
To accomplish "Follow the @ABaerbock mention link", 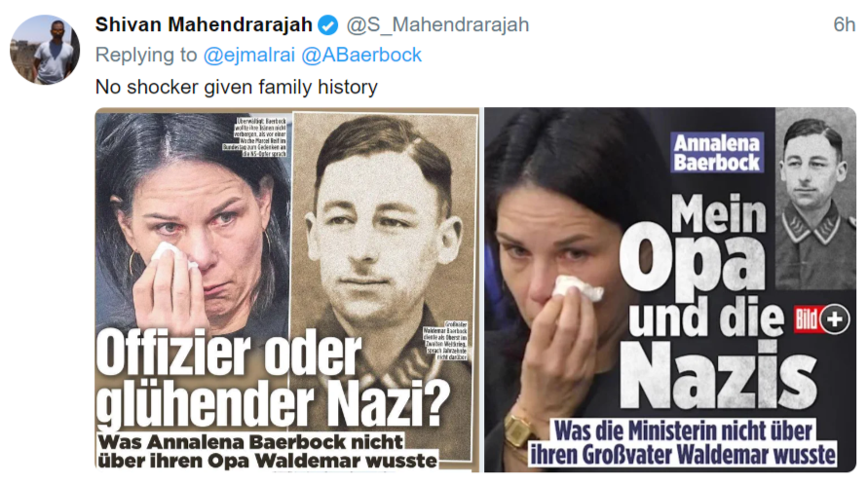I will click(x=361, y=55).
